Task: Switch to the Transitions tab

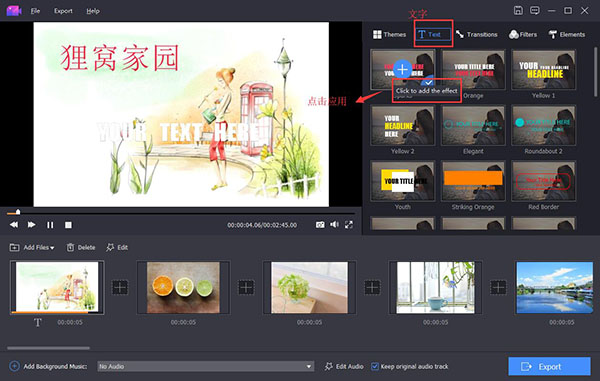Action: [x=477, y=34]
